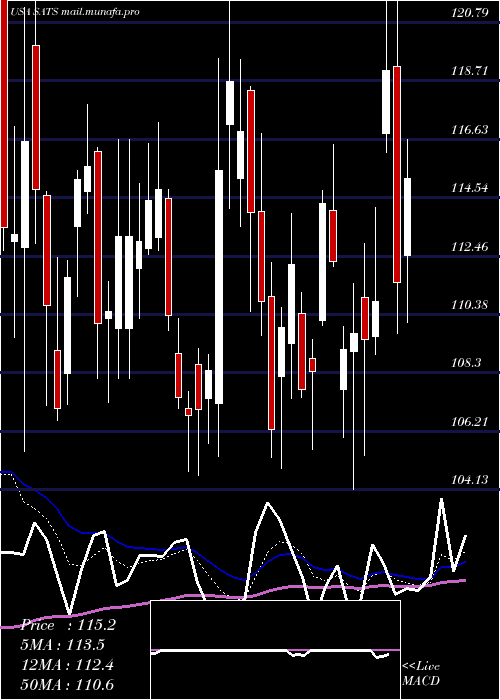Click the last white candlestick on the right
The width and height of the screenshot is (500, 700).
pyautogui.click(x=407, y=217)
